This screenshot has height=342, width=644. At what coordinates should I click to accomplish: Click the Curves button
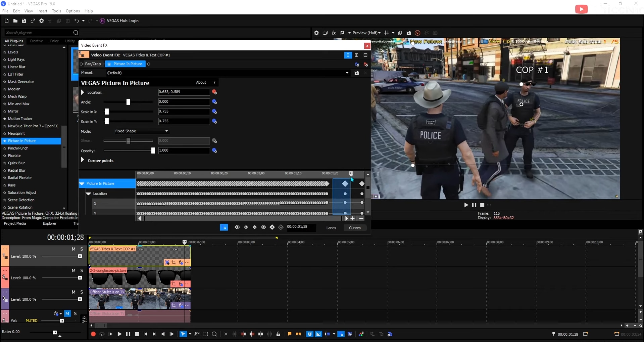(355, 228)
